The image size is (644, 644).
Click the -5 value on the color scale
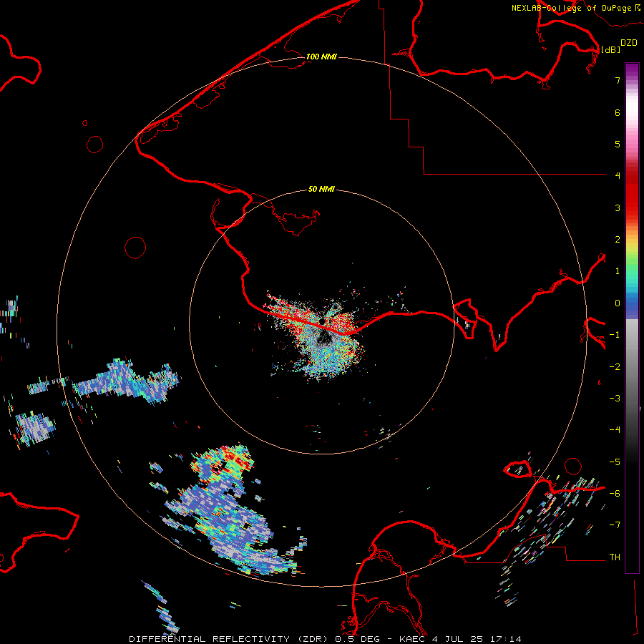point(615,462)
